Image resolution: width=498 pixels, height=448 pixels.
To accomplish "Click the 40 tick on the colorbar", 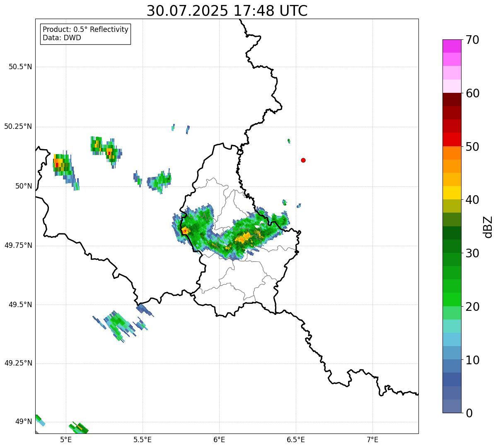I will 472,200.
